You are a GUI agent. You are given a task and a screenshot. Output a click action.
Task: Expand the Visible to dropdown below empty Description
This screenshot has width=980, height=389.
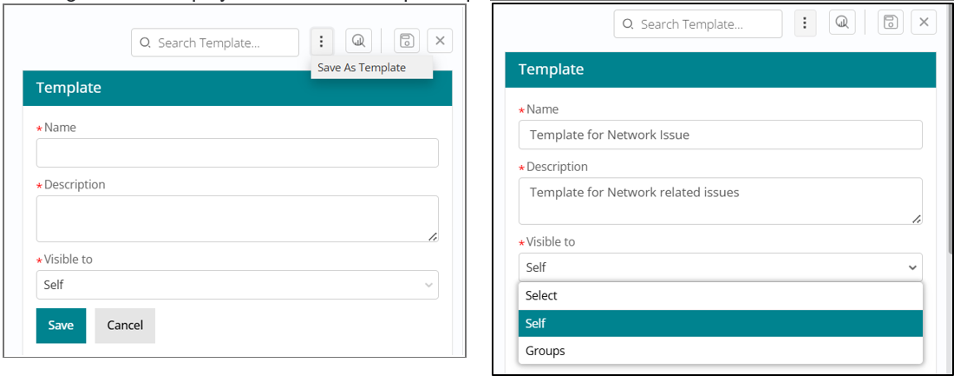tap(237, 285)
